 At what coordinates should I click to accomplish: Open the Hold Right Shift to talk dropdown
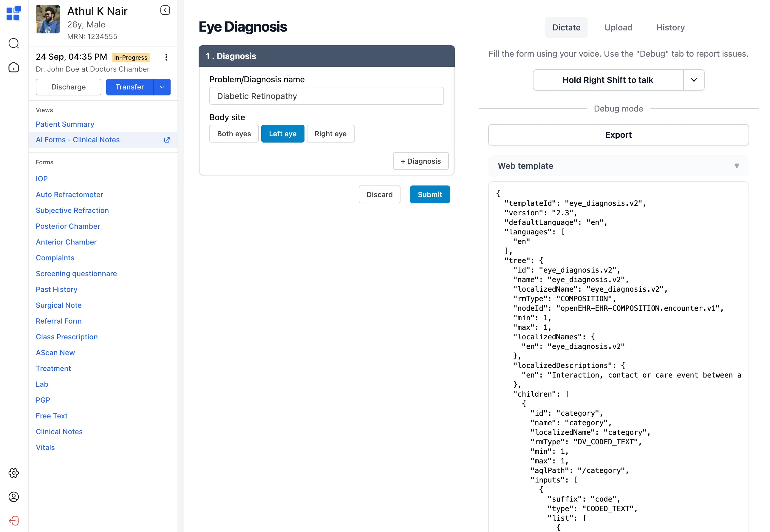694,80
